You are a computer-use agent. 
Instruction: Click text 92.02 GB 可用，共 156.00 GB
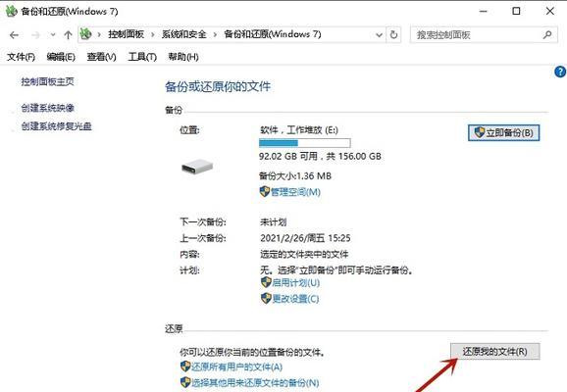pyautogui.click(x=320, y=157)
